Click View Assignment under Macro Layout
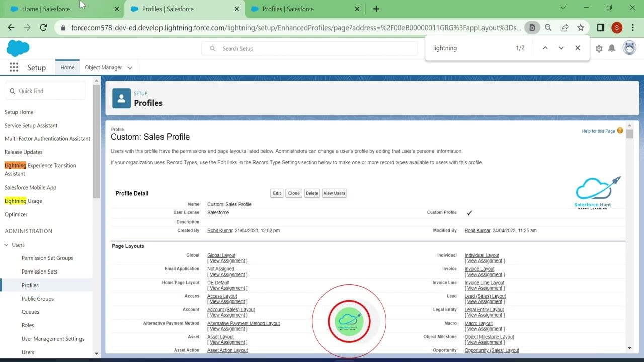The height and width of the screenshot is (362, 644). (485, 329)
